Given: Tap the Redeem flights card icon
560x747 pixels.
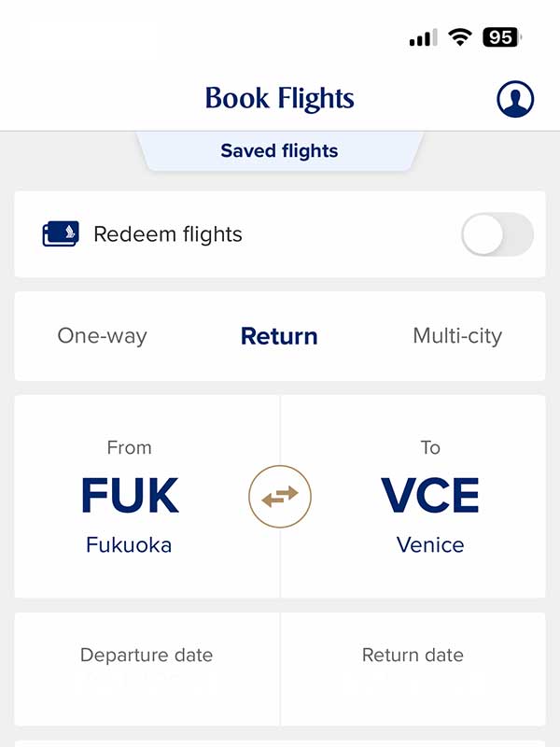Looking at the screenshot, I should [61, 234].
